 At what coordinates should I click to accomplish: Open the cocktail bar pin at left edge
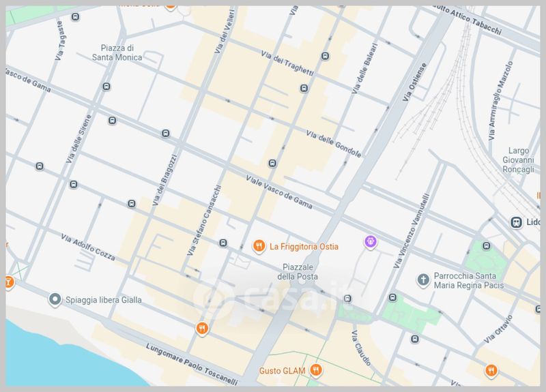click(x=8, y=280)
